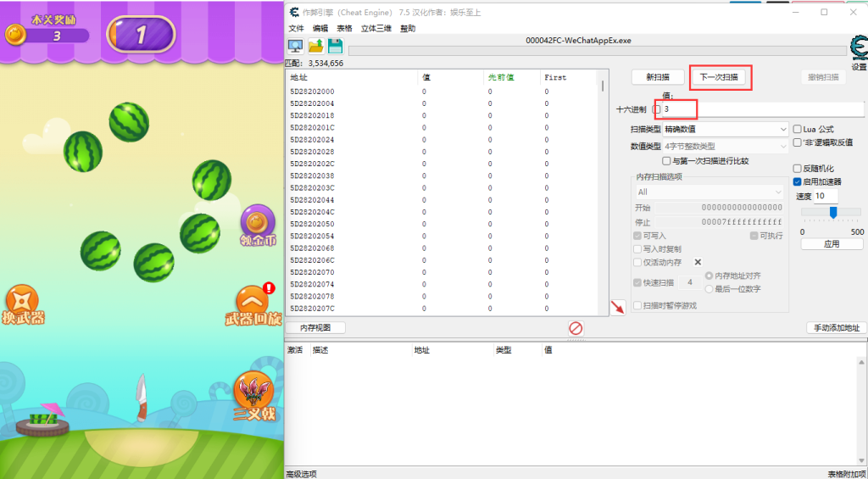868x479 pixels.
Task: Click the 应用 speed apply button
Action: (832, 243)
